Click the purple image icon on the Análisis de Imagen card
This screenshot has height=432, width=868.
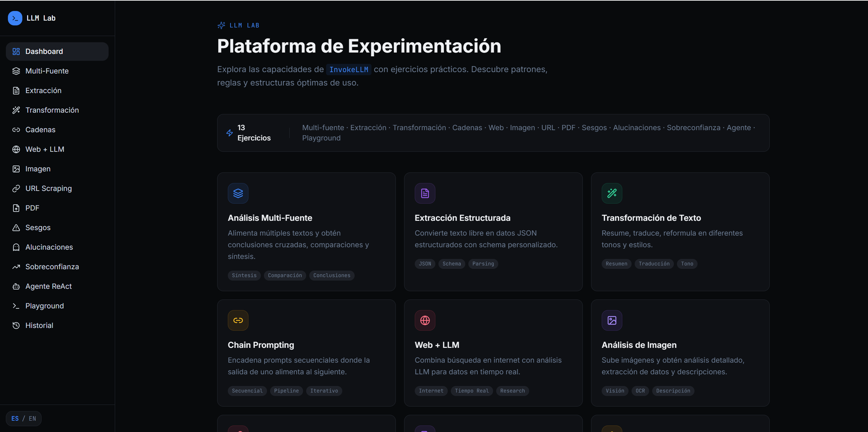coord(612,320)
